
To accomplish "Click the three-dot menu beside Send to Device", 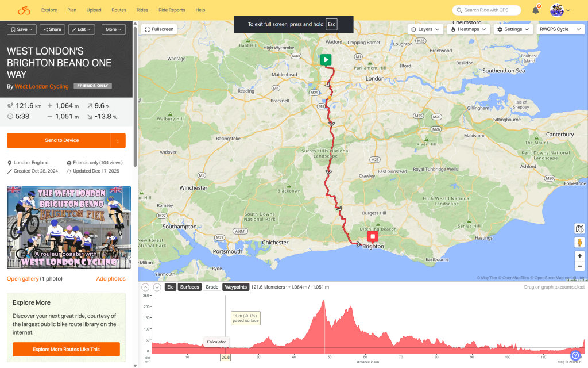I will [x=118, y=140].
